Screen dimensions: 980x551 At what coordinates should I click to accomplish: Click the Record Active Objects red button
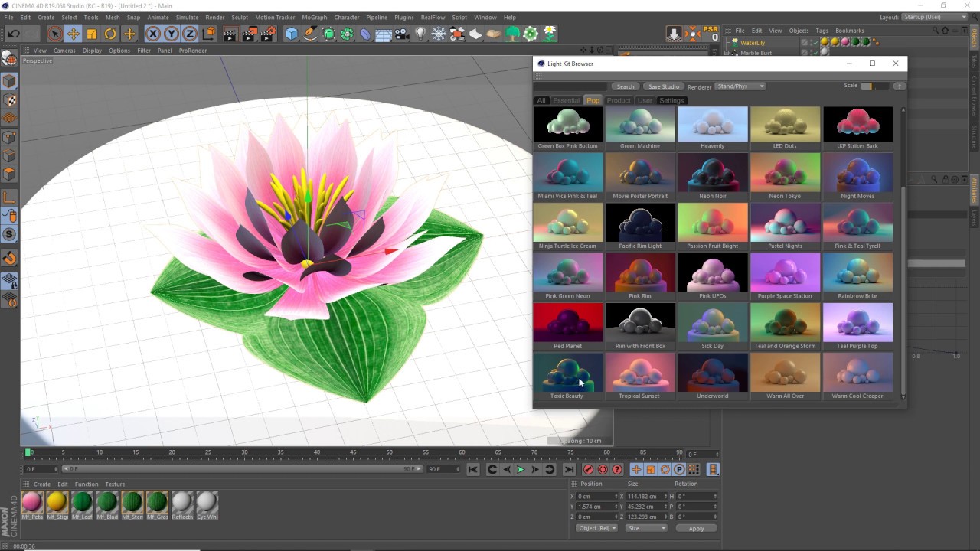pyautogui.click(x=588, y=469)
